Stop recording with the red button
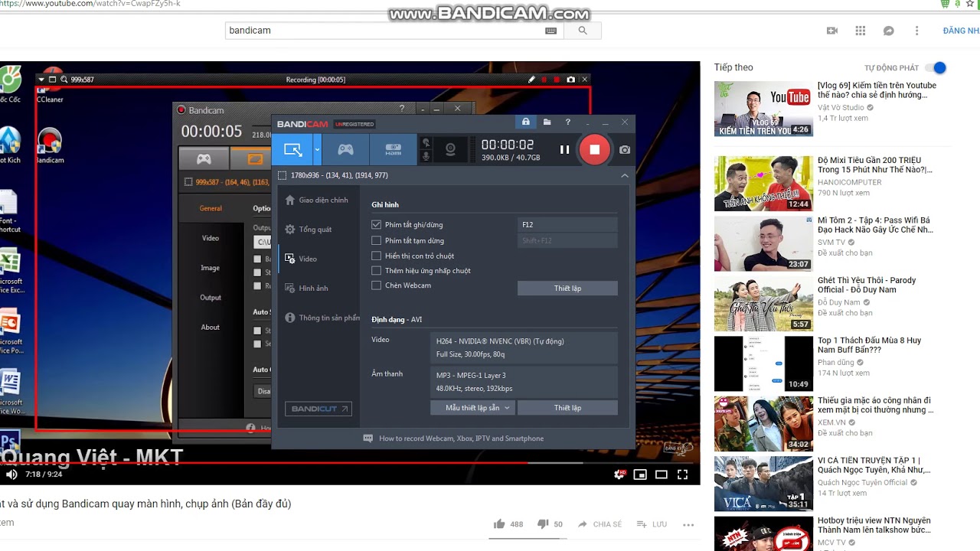The width and height of the screenshot is (980, 551). click(x=594, y=150)
